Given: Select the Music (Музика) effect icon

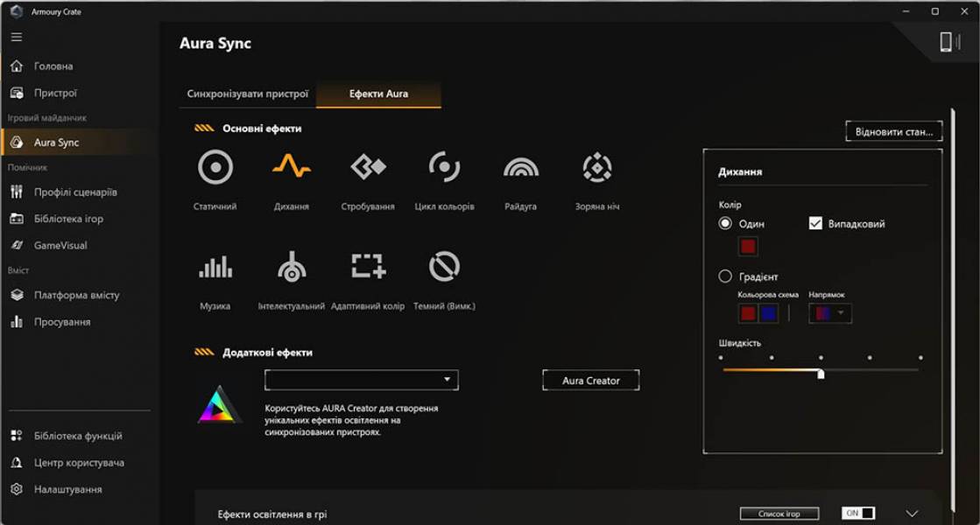Looking at the screenshot, I should 215,267.
